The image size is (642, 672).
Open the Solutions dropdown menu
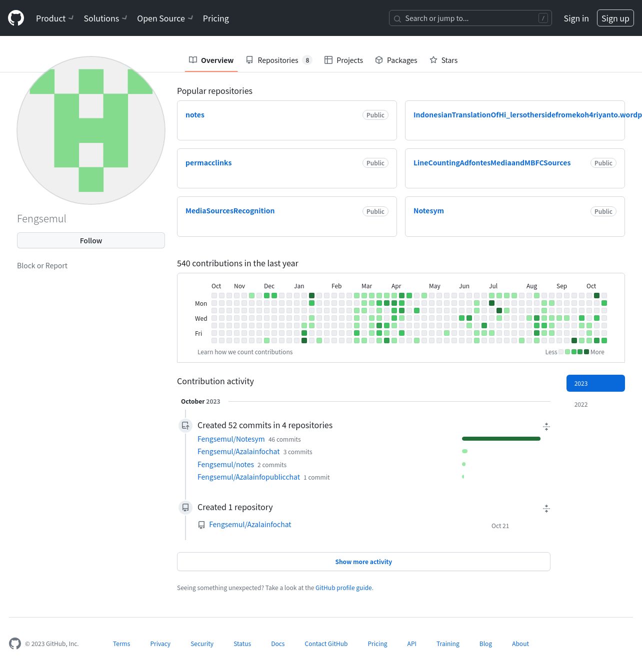tap(105, 18)
